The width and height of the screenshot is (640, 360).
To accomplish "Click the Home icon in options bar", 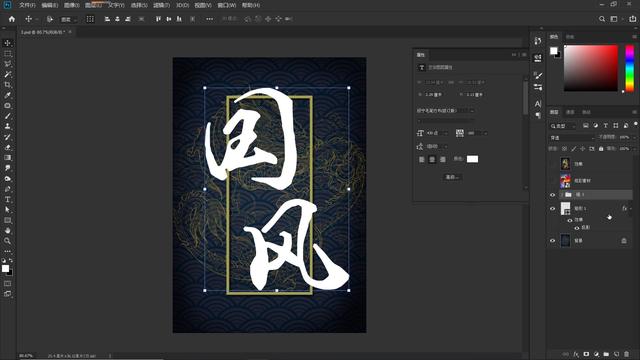I will coord(12,19).
